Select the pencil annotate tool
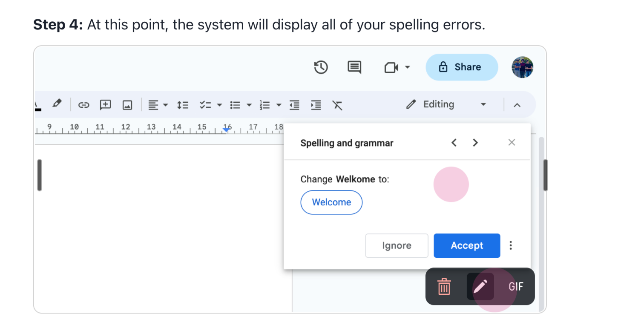This screenshot has height=334, width=644. (x=480, y=286)
